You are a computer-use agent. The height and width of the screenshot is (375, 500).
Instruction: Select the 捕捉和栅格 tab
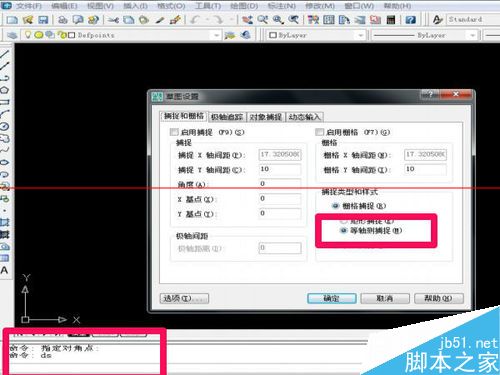coord(184,116)
